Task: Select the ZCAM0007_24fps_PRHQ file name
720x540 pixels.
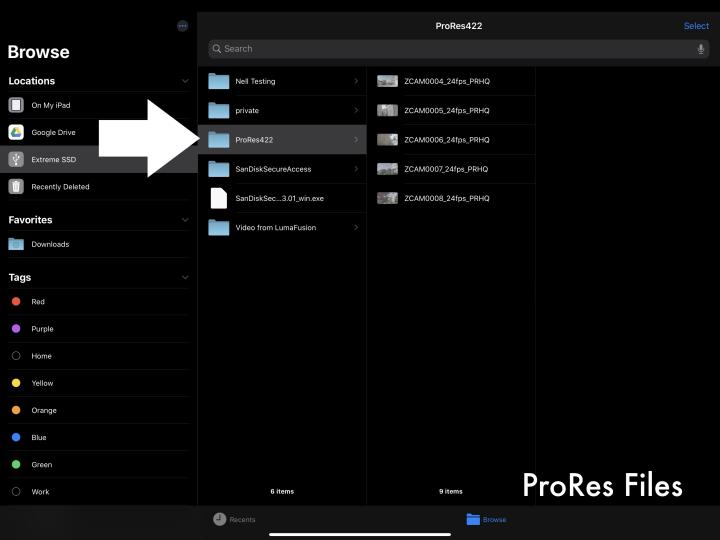Action: coord(446,169)
